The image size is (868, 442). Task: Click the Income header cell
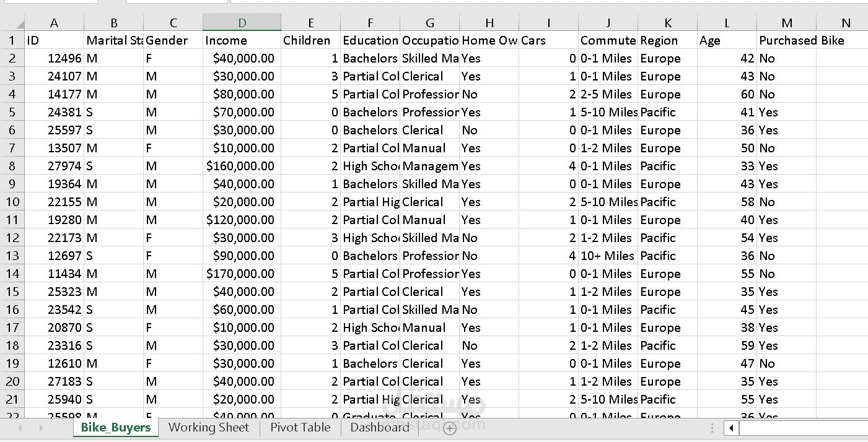(x=242, y=40)
